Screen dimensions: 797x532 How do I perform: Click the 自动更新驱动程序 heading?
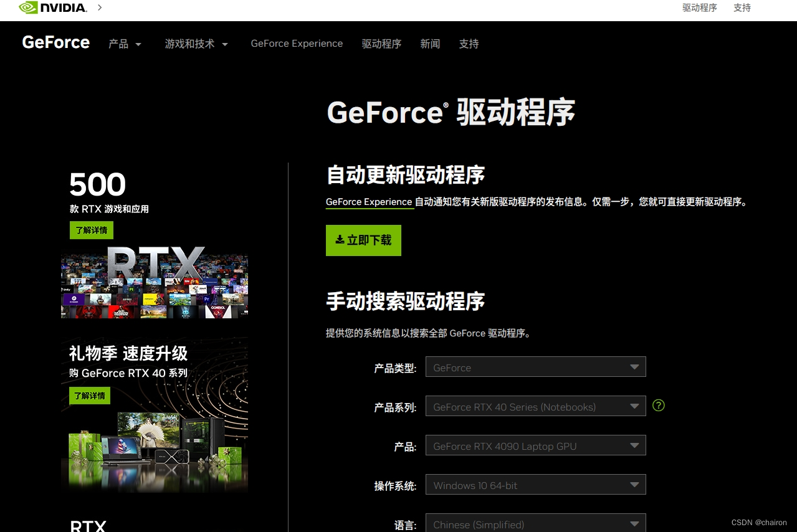405,175
